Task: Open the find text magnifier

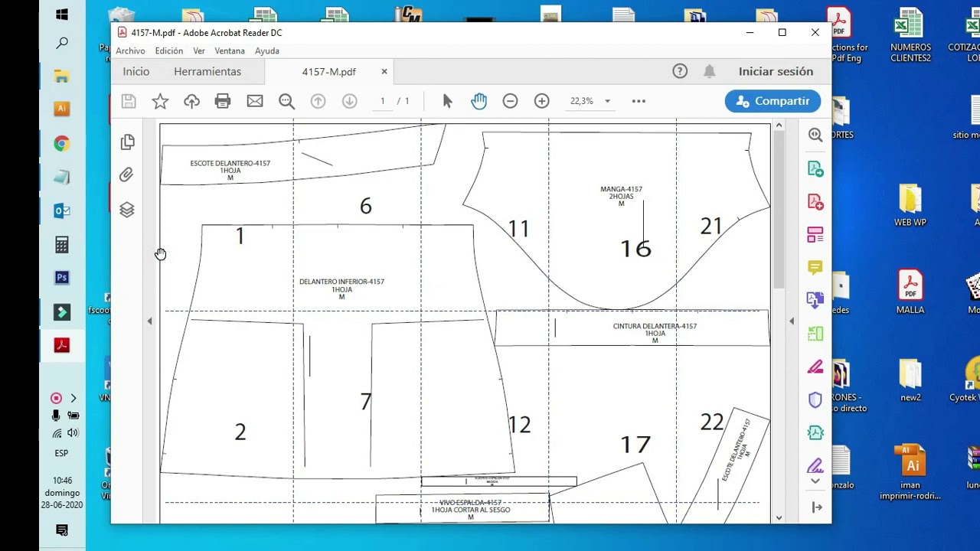Action: click(x=286, y=101)
